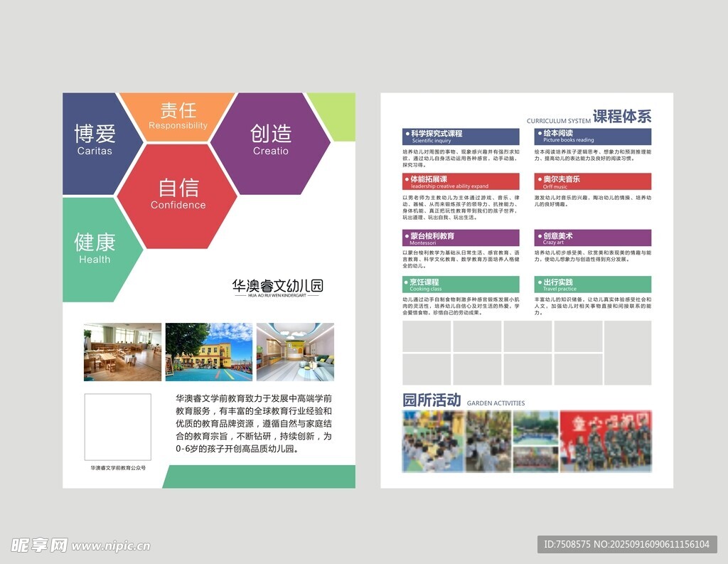Select the purple 蒙台梭利教育 Montessori header
The height and width of the screenshot is (564, 728).
click(461, 238)
